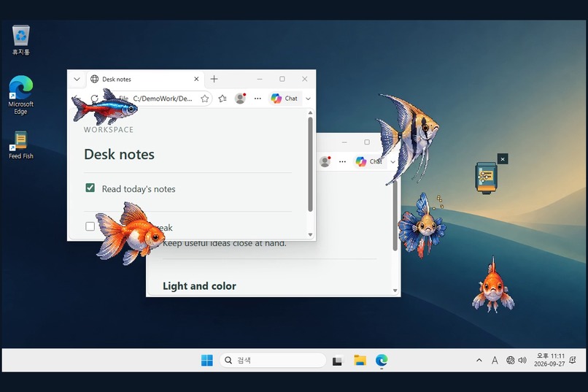Image resolution: width=588 pixels, height=392 pixels.
Task: Open Task View from the taskbar
Action: click(338, 360)
